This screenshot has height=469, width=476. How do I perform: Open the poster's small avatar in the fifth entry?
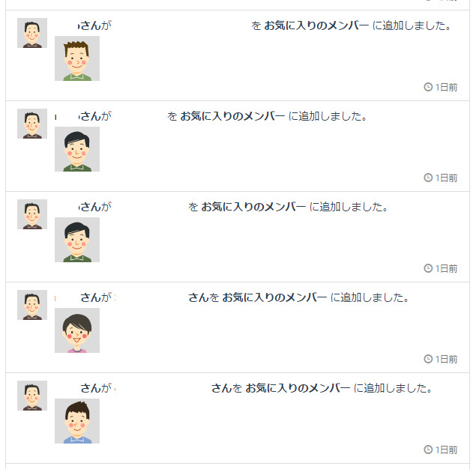point(32,396)
